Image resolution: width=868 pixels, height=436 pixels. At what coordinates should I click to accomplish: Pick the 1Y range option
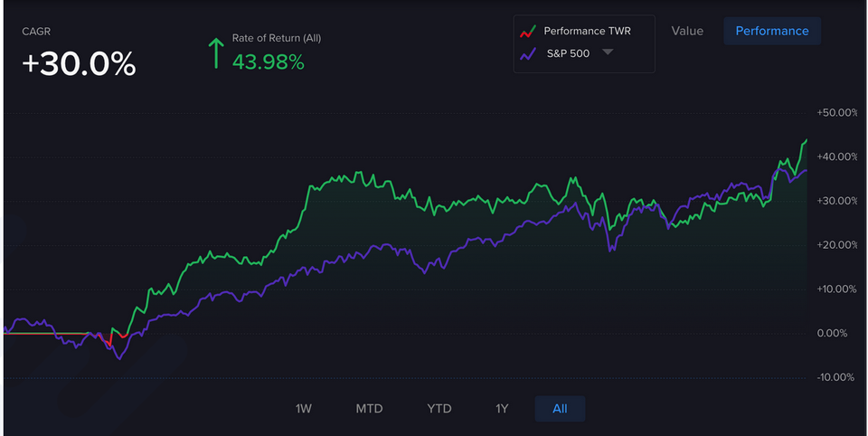coord(502,409)
